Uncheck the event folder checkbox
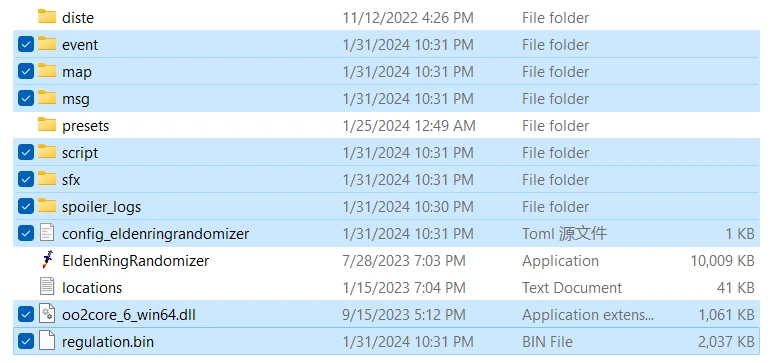The height and width of the screenshot is (363, 783). pyautogui.click(x=25, y=44)
